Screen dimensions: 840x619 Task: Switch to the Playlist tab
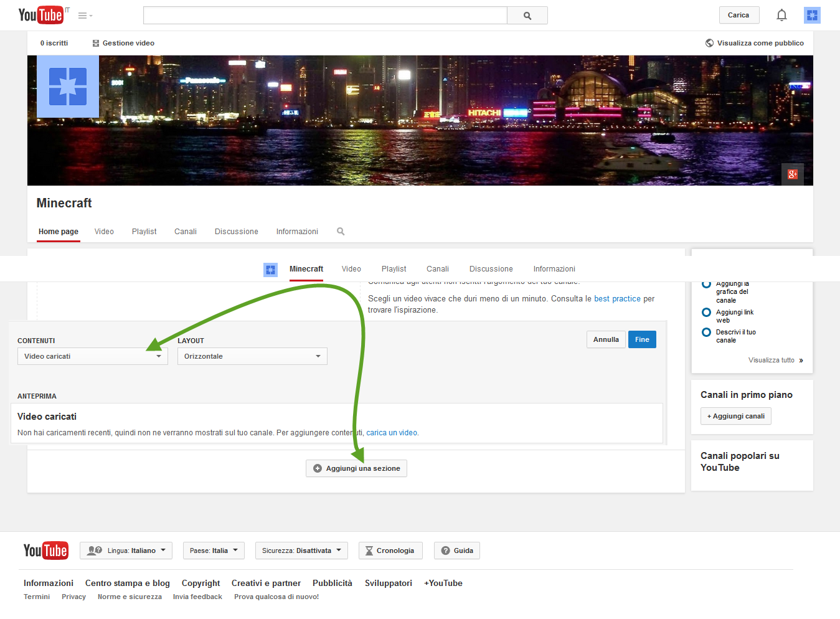tap(144, 231)
